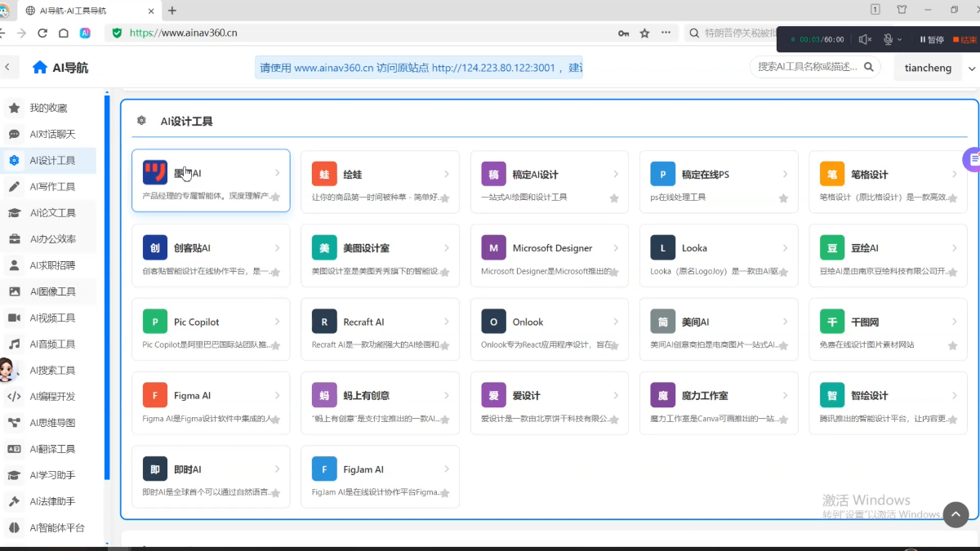This screenshot has width=980, height=551.
Task: Select AI设计工具 in the sidebar
Action: [x=48, y=160]
